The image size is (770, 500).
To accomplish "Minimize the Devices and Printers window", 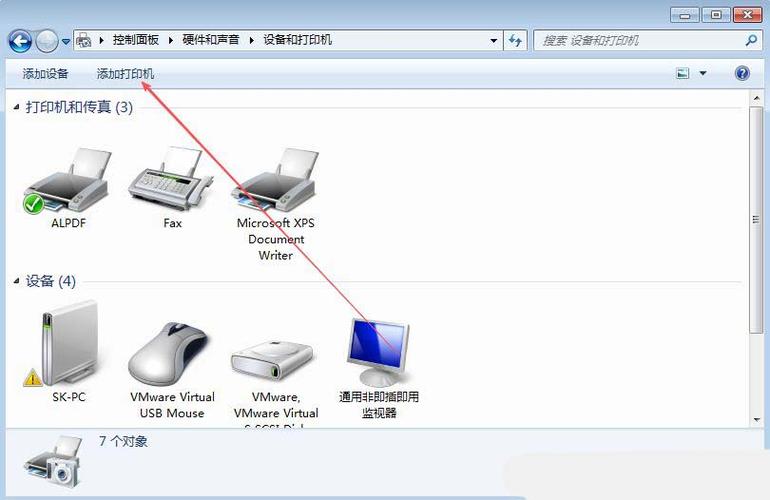I will point(685,15).
